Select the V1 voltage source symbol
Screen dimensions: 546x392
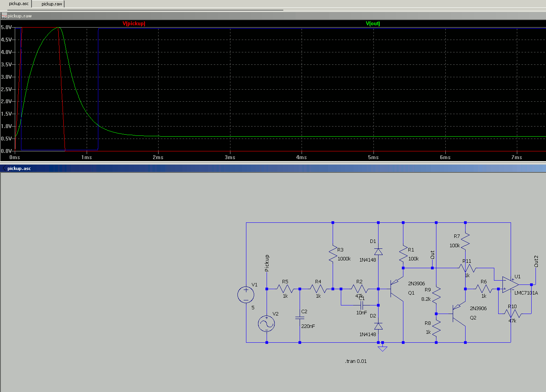pyautogui.click(x=246, y=295)
